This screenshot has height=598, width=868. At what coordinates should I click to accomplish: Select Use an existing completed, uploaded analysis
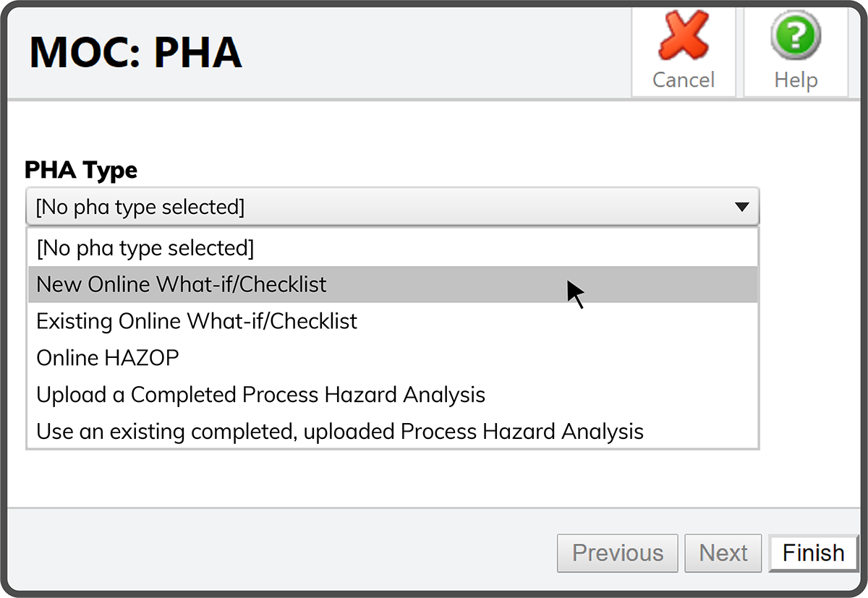pyautogui.click(x=340, y=432)
